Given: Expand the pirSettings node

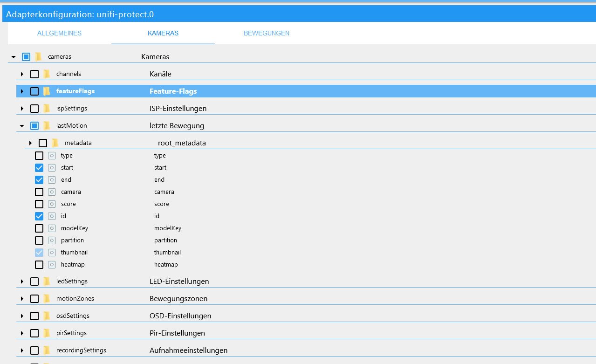Looking at the screenshot, I should point(22,333).
